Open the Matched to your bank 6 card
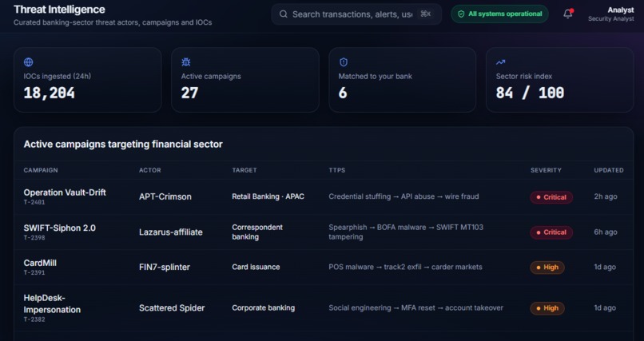 (x=403, y=80)
